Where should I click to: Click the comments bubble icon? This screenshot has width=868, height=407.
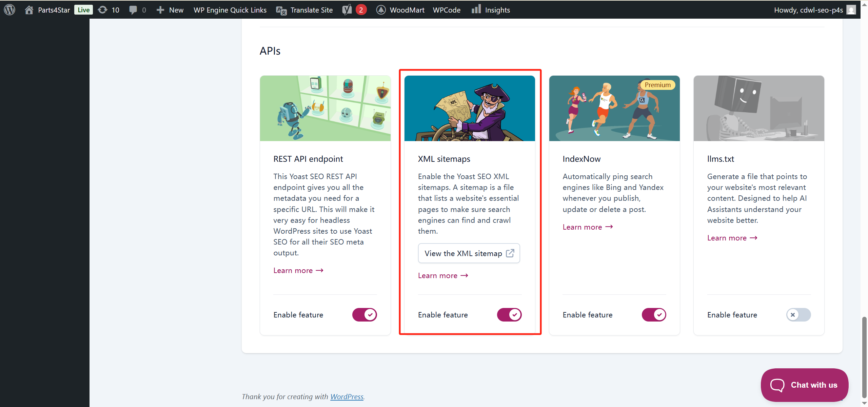[133, 9]
